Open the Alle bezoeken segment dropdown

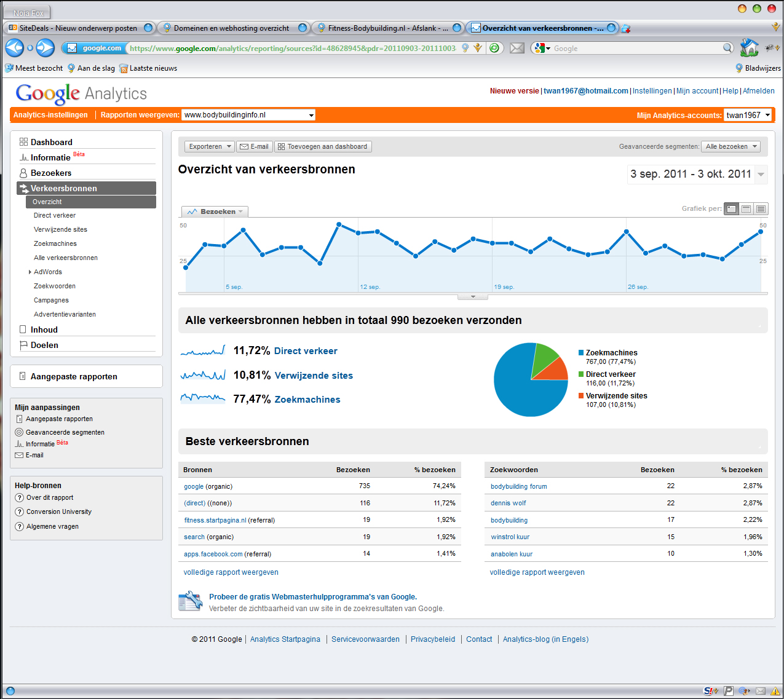coord(731,146)
